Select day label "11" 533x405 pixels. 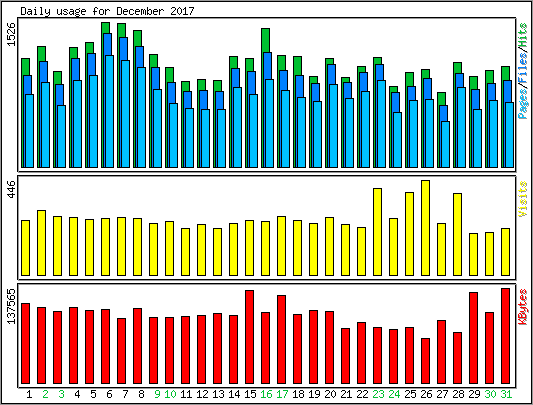tap(186, 394)
